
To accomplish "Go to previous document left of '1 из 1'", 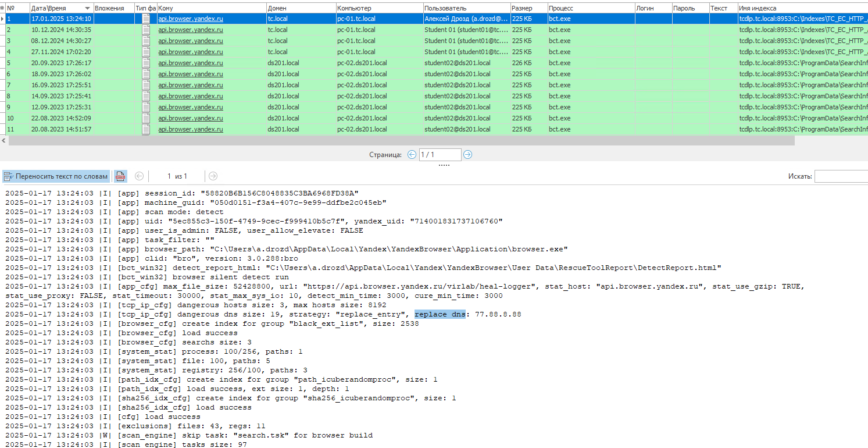I will [139, 176].
